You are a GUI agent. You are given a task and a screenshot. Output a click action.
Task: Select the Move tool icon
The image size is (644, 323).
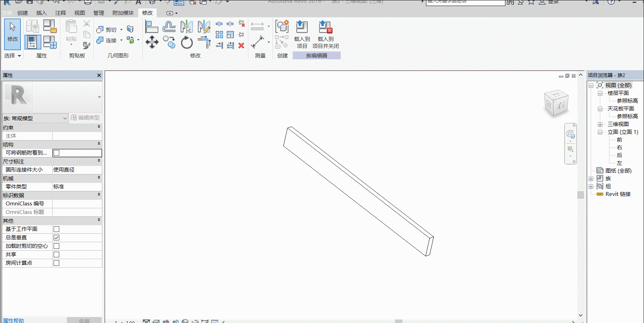pos(152,42)
